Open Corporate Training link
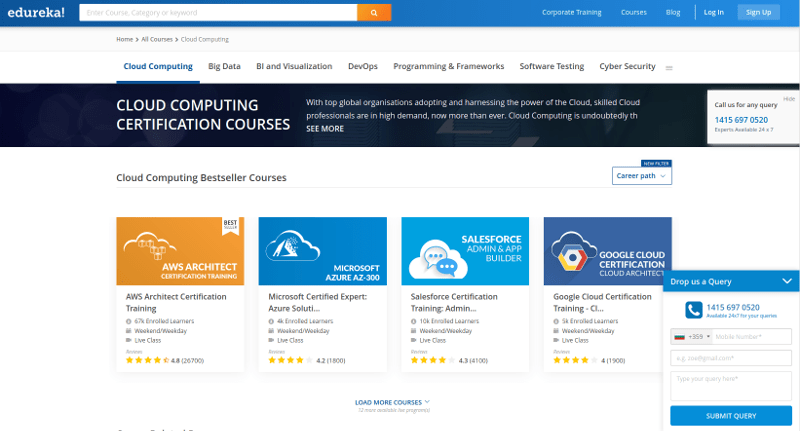 571,12
